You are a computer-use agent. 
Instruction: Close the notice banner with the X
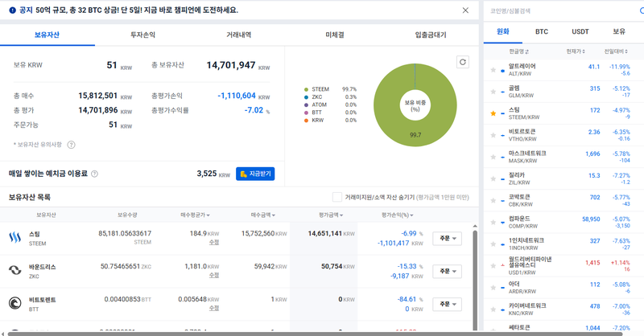(x=465, y=10)
